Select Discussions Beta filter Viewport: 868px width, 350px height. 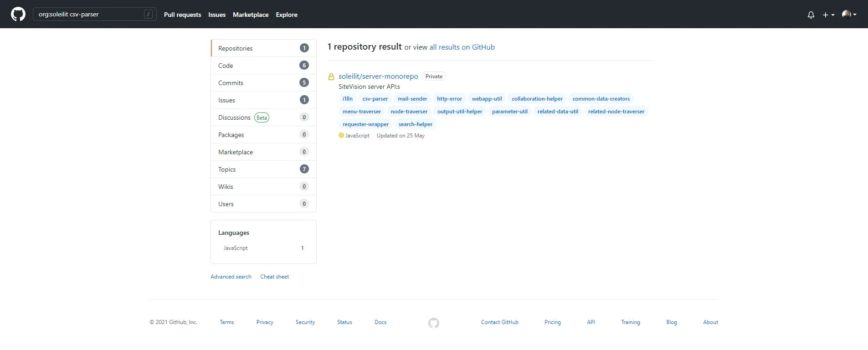click(x=263, y=117)
